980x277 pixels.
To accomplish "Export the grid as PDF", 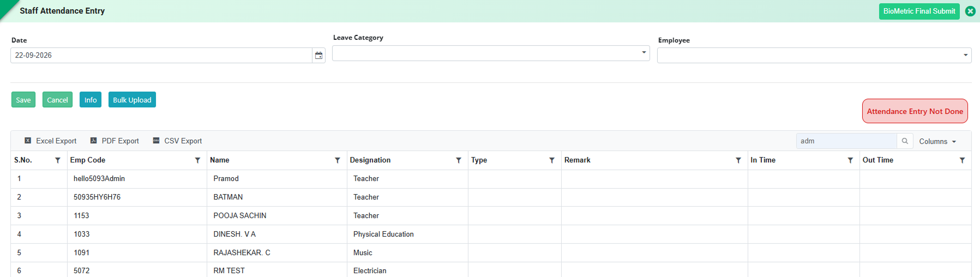I will [x=115, y=141].
